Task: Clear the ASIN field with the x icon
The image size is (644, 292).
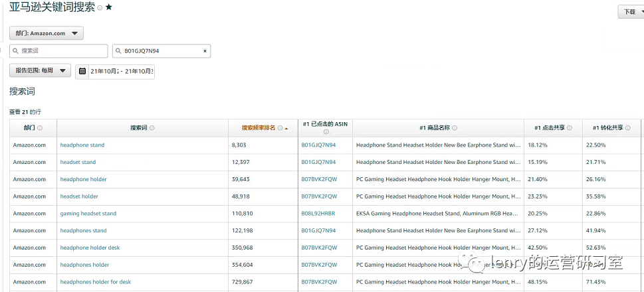Action: pos(205,51)
